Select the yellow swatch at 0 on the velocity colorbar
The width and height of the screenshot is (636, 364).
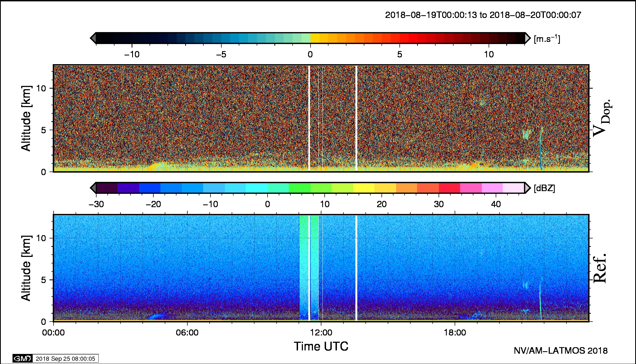315,38
